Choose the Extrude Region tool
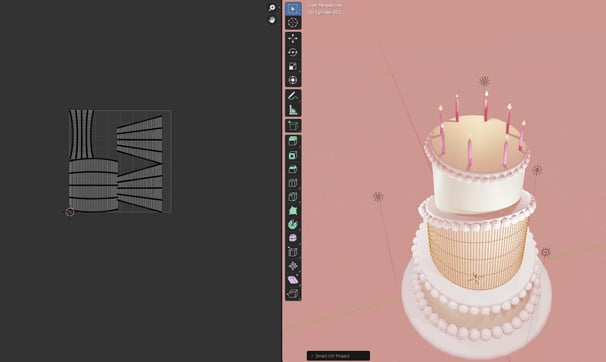The width and height of the screenshot is (606, 362). click(x=293, y=141)
